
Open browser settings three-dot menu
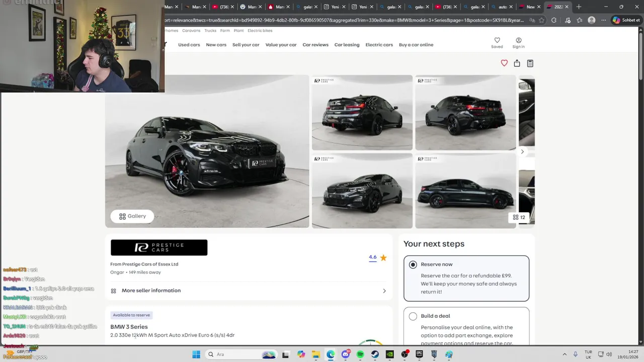click(604, 20)
